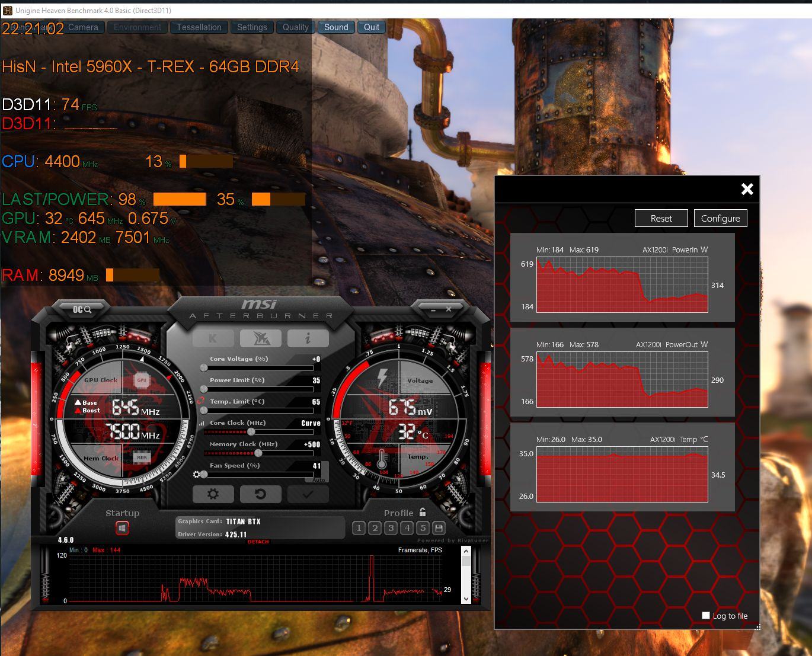Image resolution: width=812 pixels, height=656 pixels.
Task: Click the Memory Clock slider handle
Action: [258, 453]
